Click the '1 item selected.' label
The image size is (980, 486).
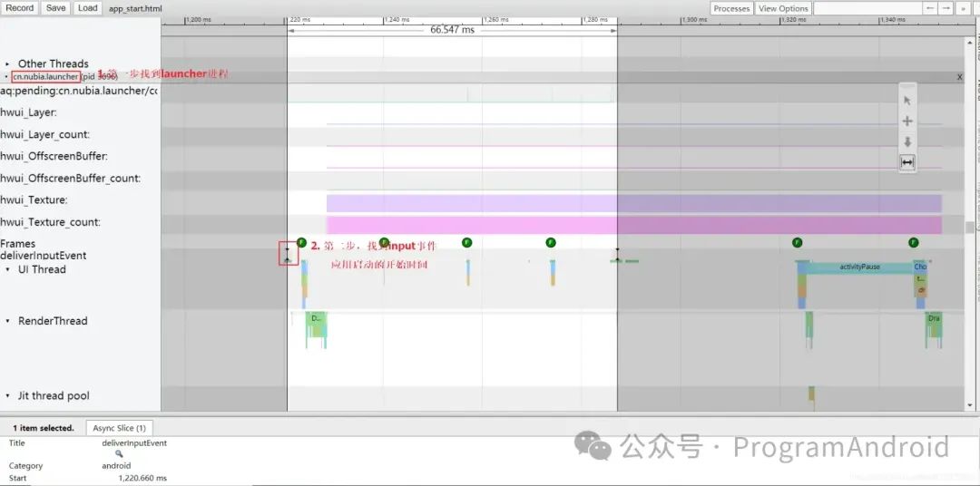pos(44,428)
